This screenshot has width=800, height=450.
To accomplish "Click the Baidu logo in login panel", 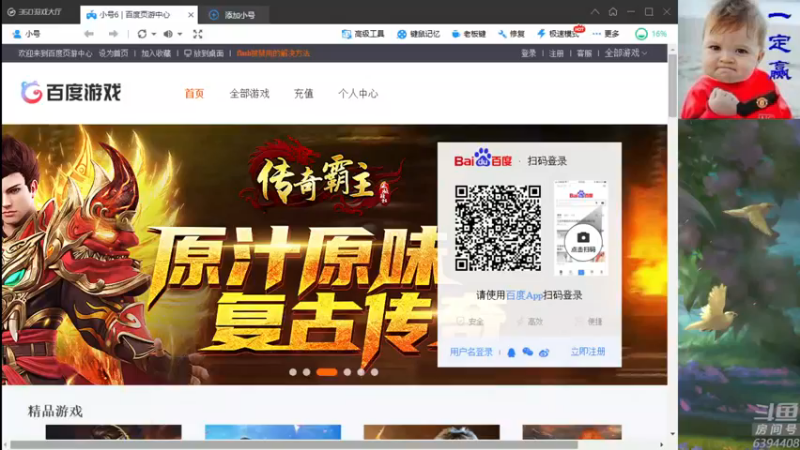I will [x=483, y=159].
